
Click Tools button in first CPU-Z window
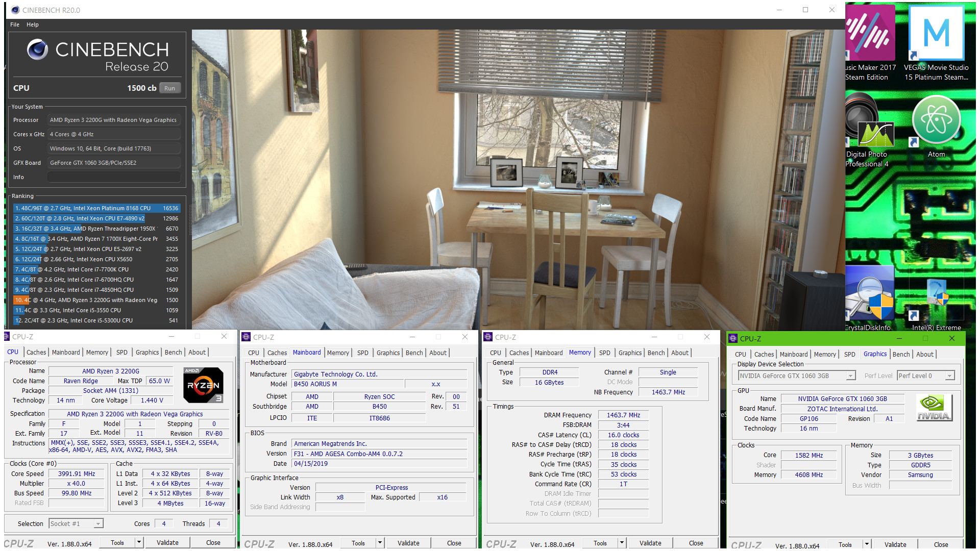(117, 542)
